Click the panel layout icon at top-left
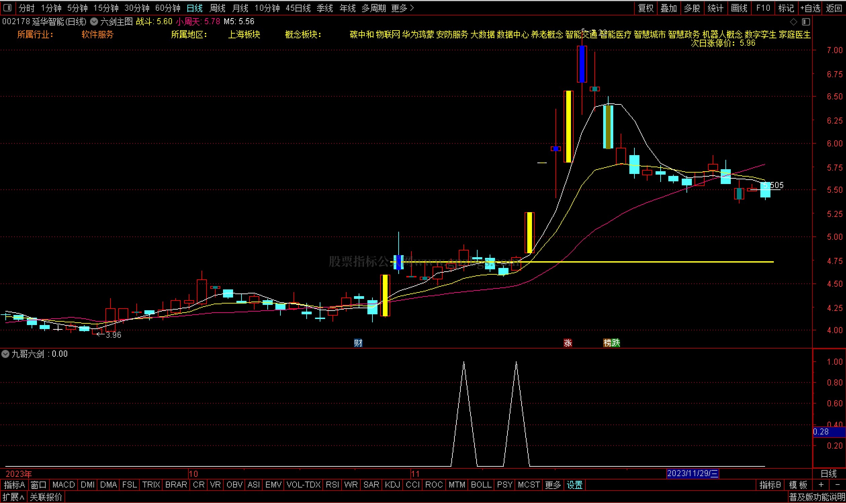Viewport: 846px width, 504px height. tap(7, 7)
